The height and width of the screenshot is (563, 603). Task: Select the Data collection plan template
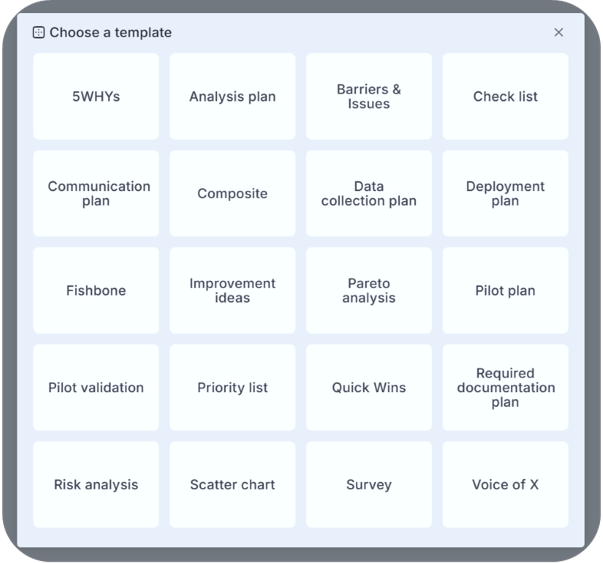pos(369,194)
